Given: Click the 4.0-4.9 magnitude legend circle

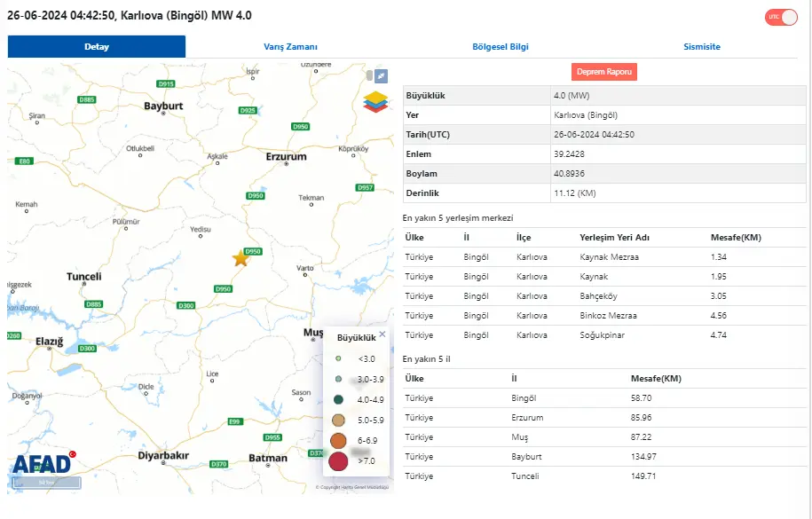Looking at the screenshot, I should 338,399.
